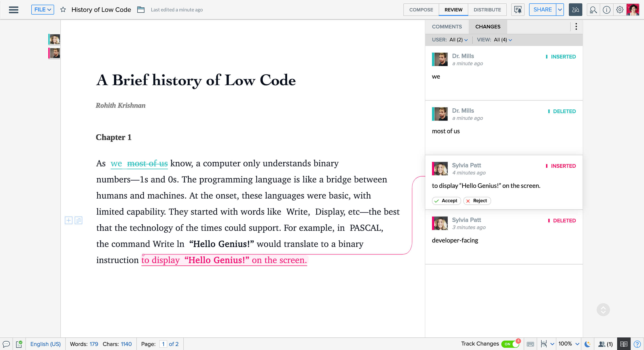Image resolution: width=644 pixels, height=350 pixels.
Task: Click the add block icon beside paragraph
Action: point(68,220)
